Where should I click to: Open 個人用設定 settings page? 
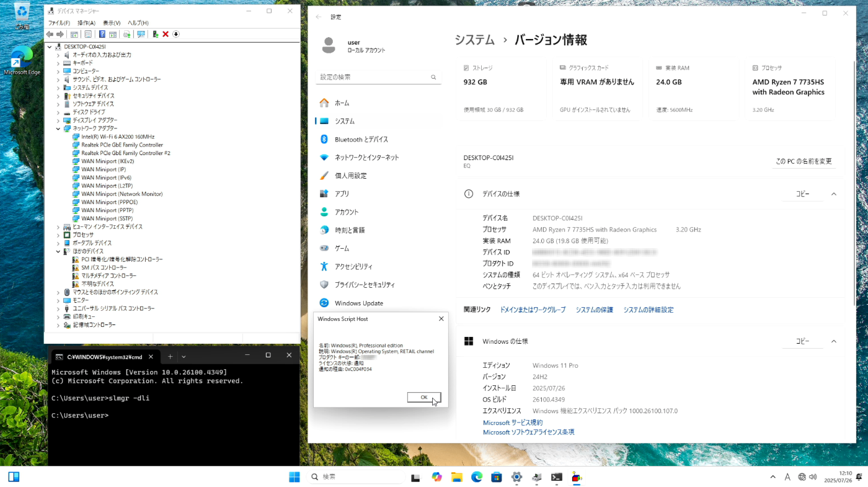click(x=378, y=176)
